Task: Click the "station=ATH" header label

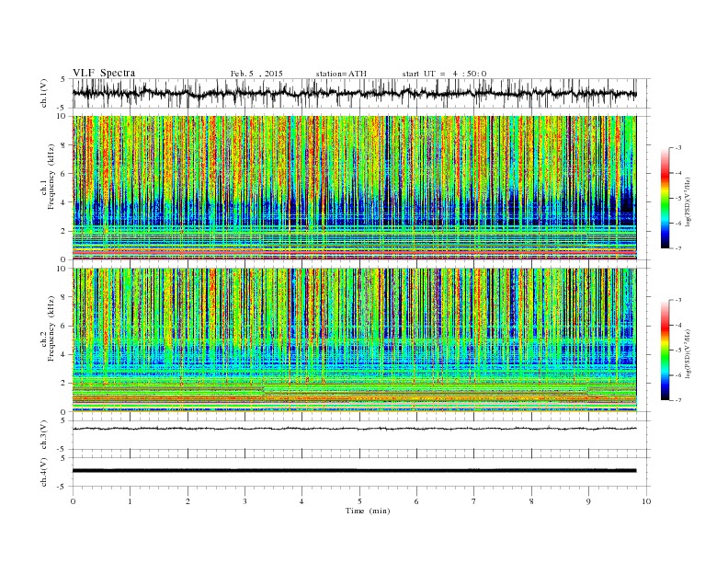Action: [341, 74]
